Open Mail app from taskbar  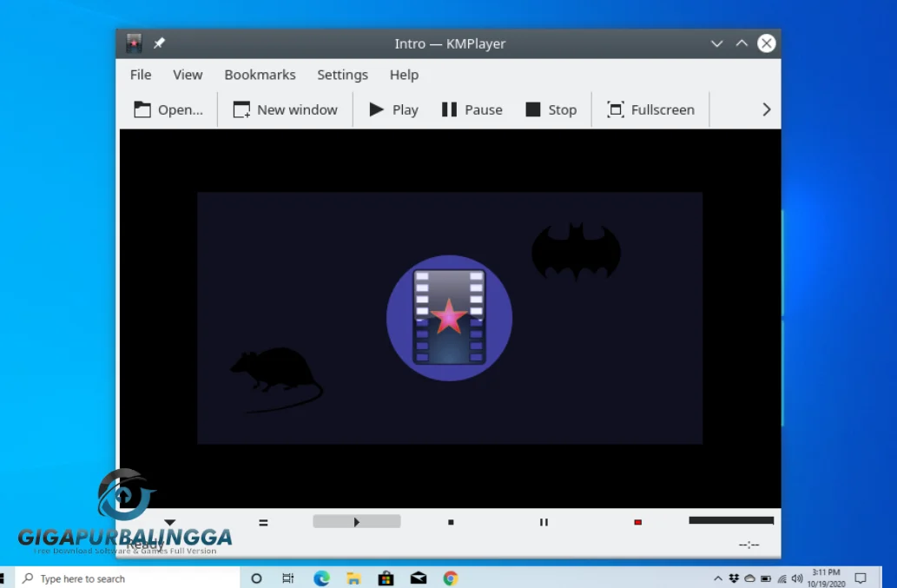[419, 578]
